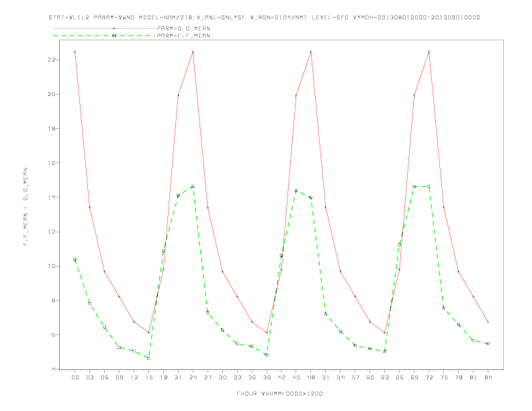532x411 pixels.
Task: Click x-axis forecast hour label 66
Action: (400, 377)
